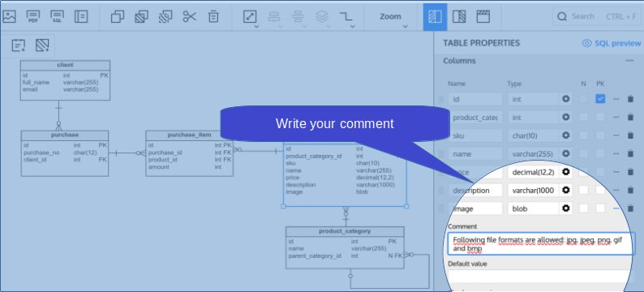Open SQL preview link

(612, 43)
